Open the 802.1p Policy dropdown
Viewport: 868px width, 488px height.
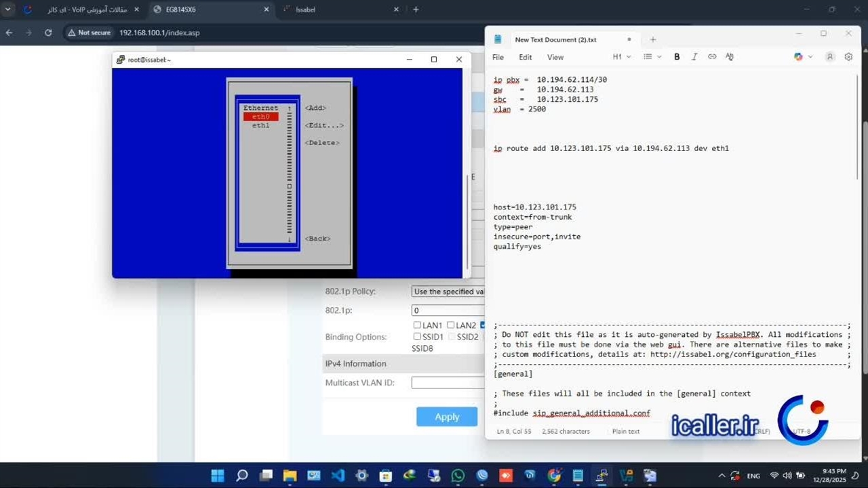click(448, 291)
